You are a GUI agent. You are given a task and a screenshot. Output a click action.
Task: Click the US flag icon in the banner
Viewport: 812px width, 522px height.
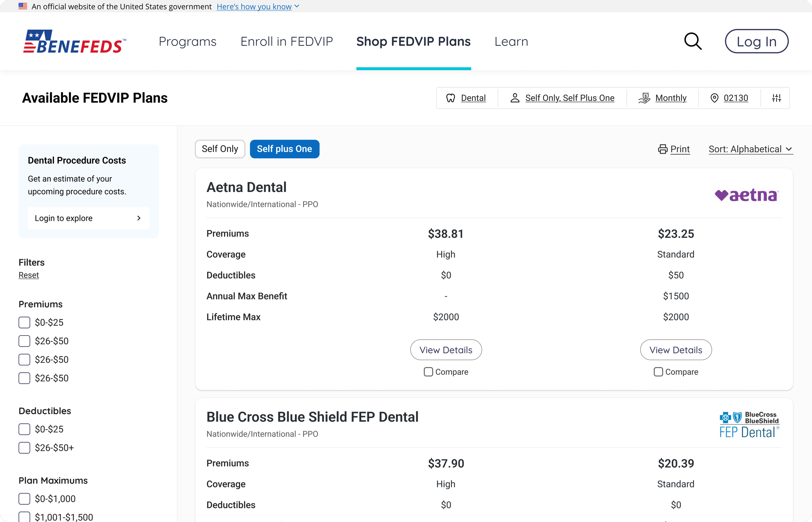tap(23, 6)
